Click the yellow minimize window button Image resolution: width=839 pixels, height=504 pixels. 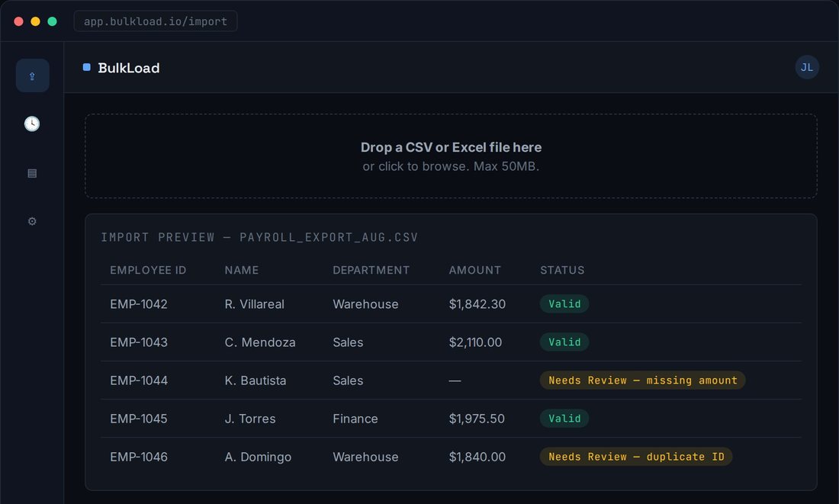tap(35, 21)
